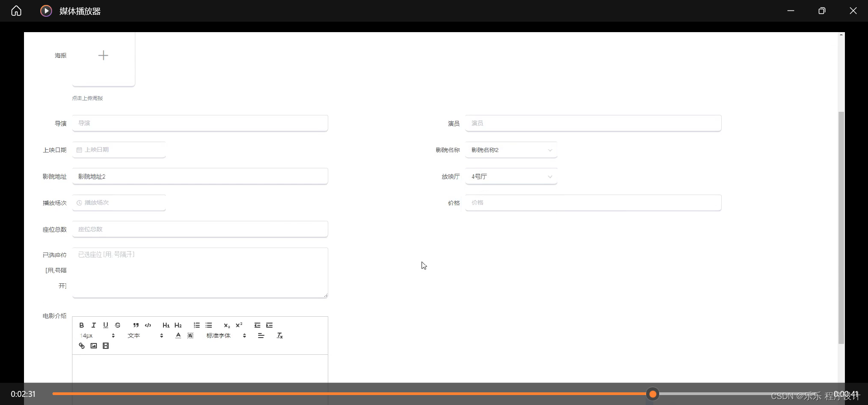Screen dimensions: 868x405
Task: Focus the 导演 input field
Action: (200, 123)
